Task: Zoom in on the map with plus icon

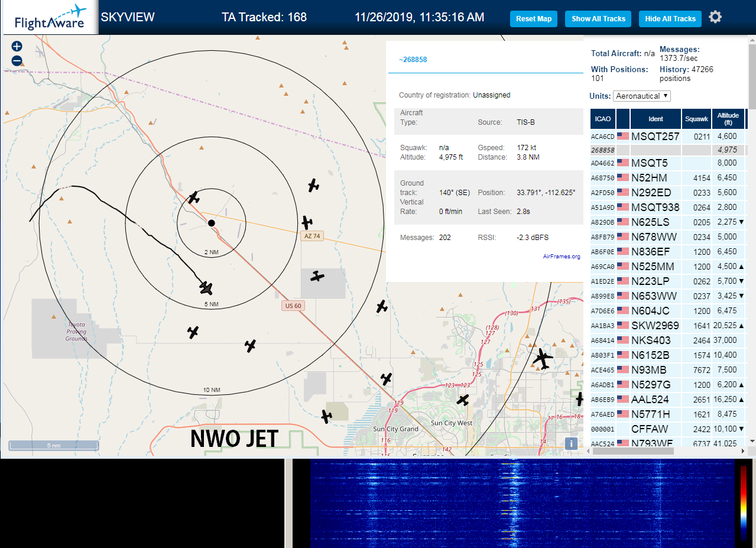Action: 17,46
